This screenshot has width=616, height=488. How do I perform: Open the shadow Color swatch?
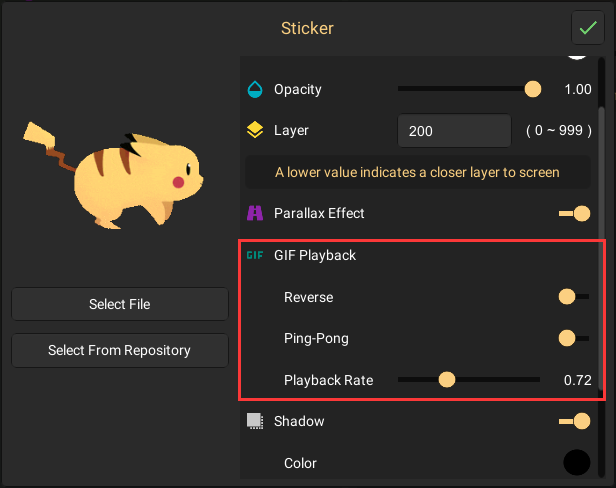pyautogui.click(x=576, y=462)
